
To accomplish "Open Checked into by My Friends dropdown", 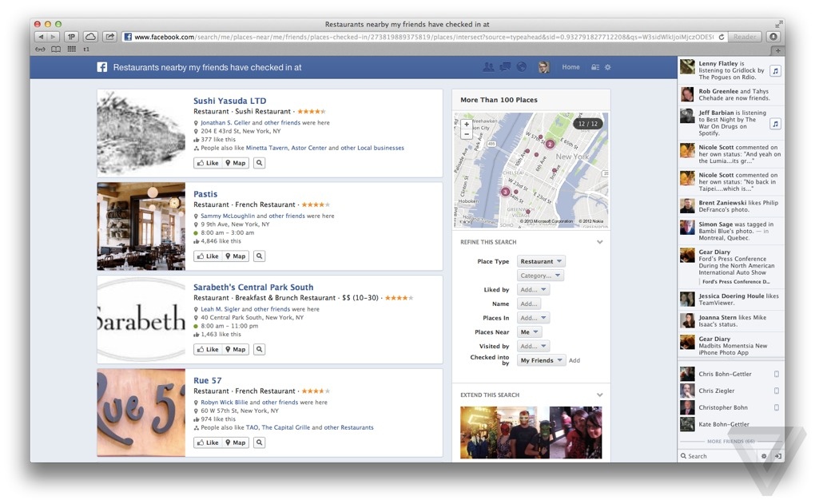I will click(541, 360).
